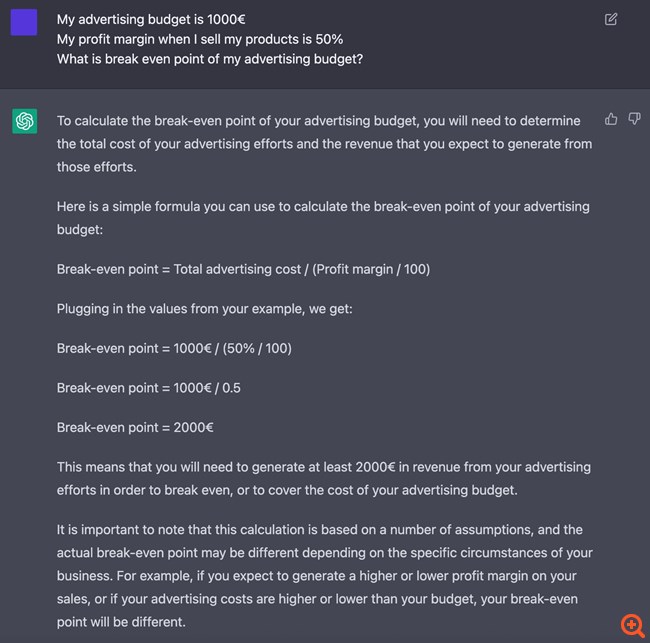The image size is (650, 643).
Task: Click the 'What is break even point' question
Action: pyautogui.click(x=210, y=59)
